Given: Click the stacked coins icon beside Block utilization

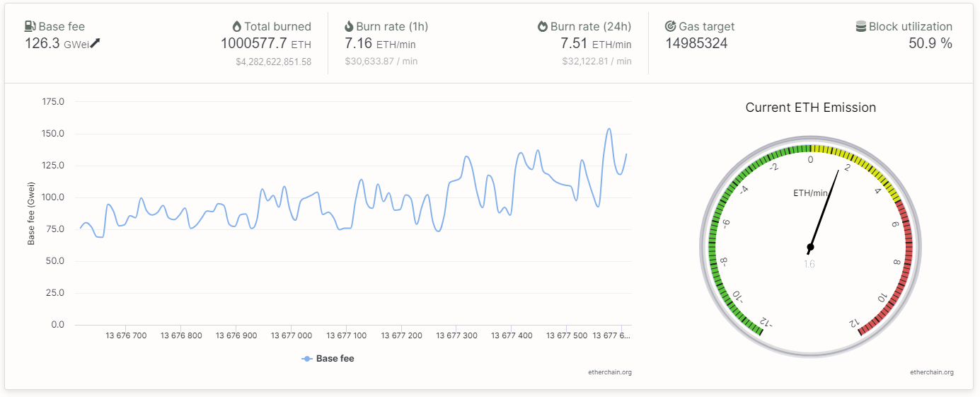Looking at the screenshot, I should 861,26.
